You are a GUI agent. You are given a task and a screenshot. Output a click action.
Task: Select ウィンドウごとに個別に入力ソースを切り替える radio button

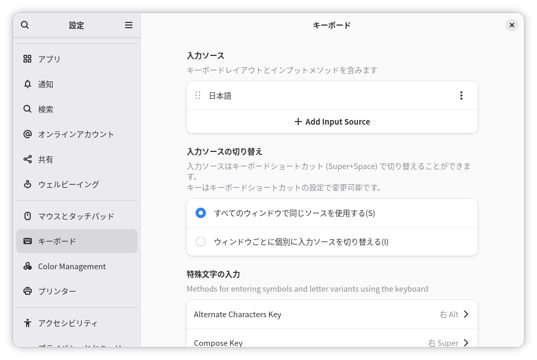201,242
